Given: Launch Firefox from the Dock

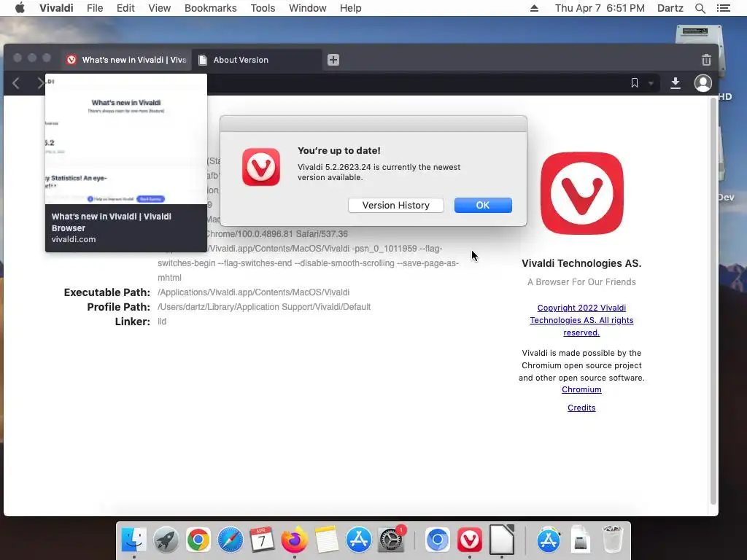Looking at the screenshot, I should tap(295, 540).
